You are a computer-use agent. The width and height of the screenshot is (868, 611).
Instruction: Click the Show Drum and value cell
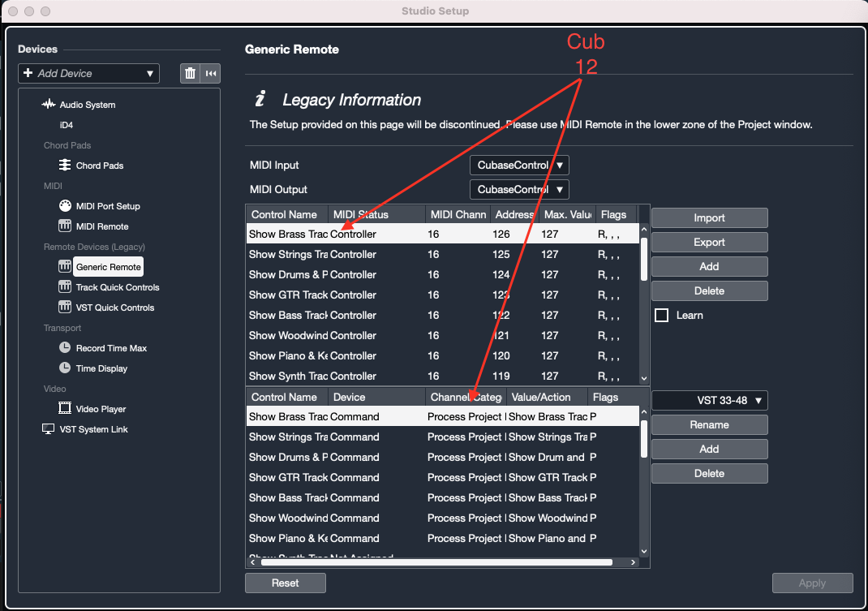click(x=547, y=458)
